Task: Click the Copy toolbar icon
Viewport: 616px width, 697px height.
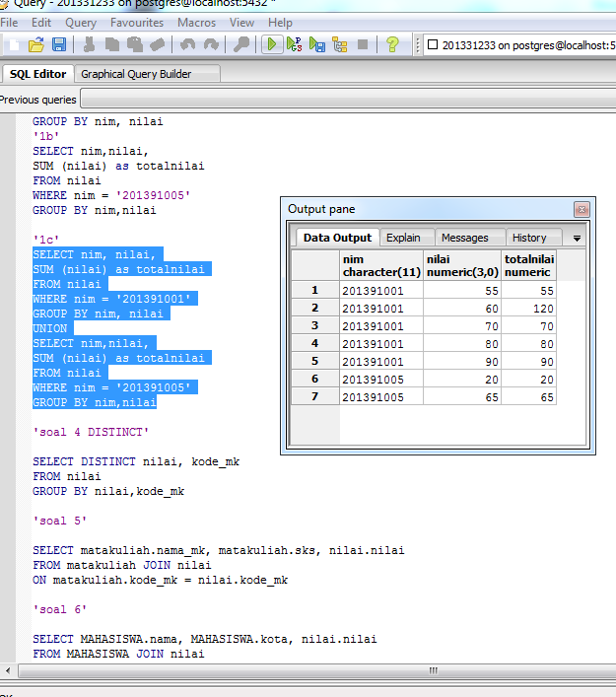Action: pos(112,45)
